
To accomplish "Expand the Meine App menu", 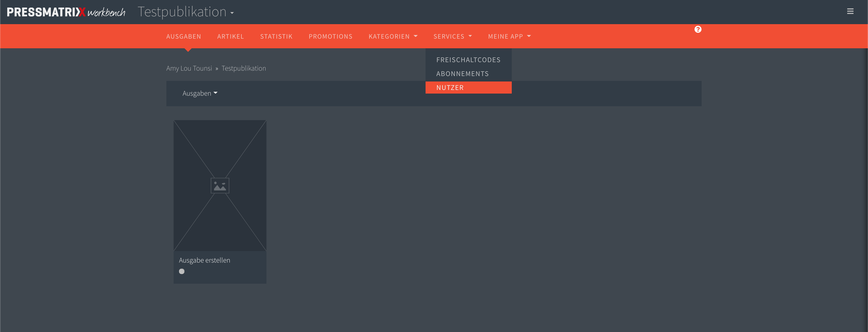I will [509, 37].
